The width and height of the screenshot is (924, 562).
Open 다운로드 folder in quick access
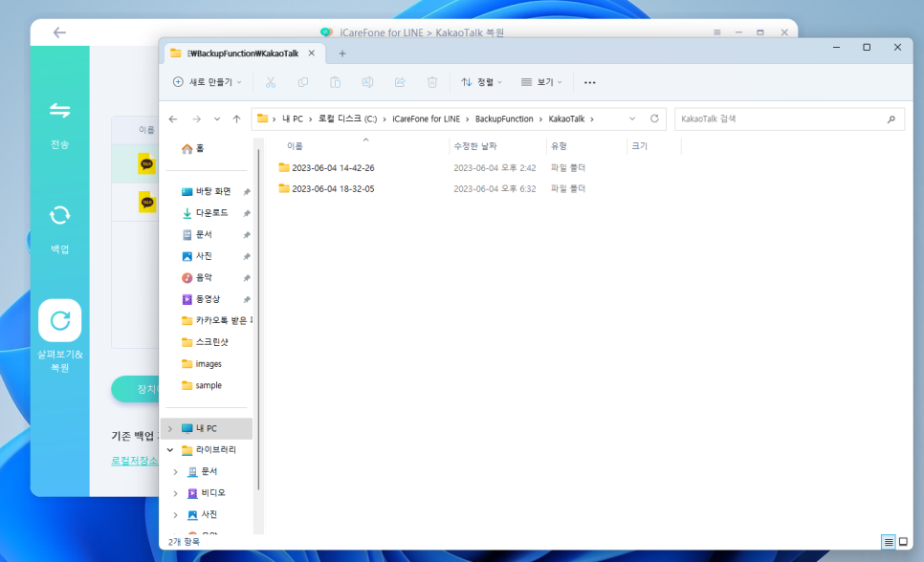pos(205,213)
